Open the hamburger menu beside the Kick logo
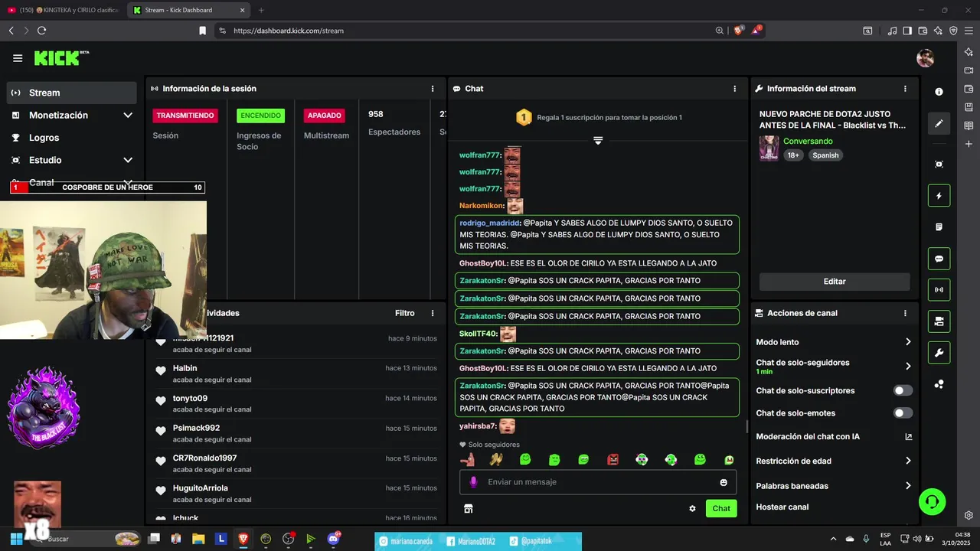The image size is (980, 551). [x=18, y=58]
